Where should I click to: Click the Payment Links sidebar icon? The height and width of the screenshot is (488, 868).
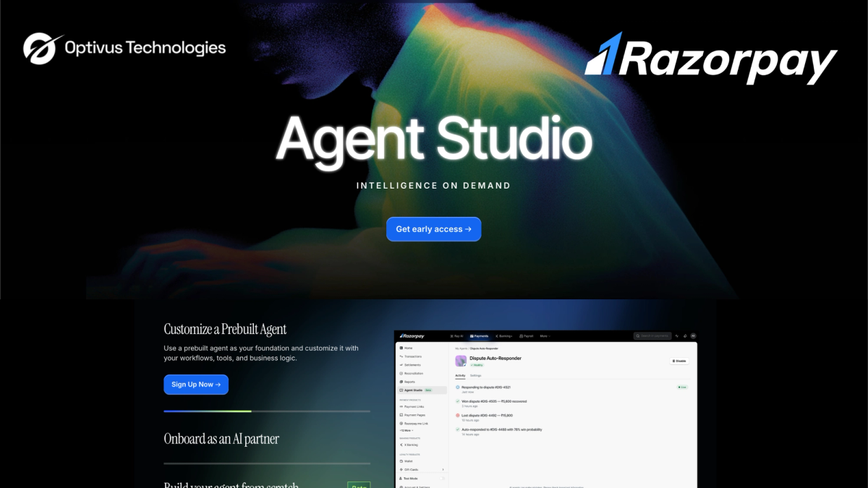(401, 406)
